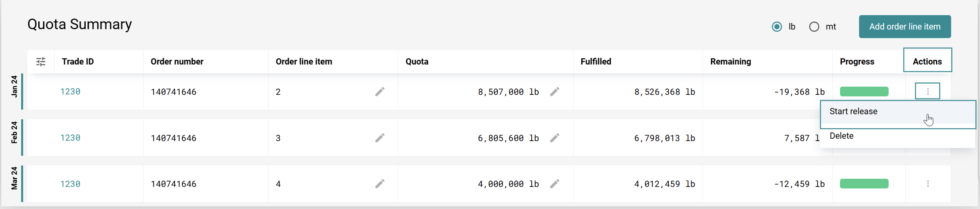This screenshot has width=980, height=209.
Task: Open Trade ID 1230 link in Jan 24 row
Action: tap(71, 91)
